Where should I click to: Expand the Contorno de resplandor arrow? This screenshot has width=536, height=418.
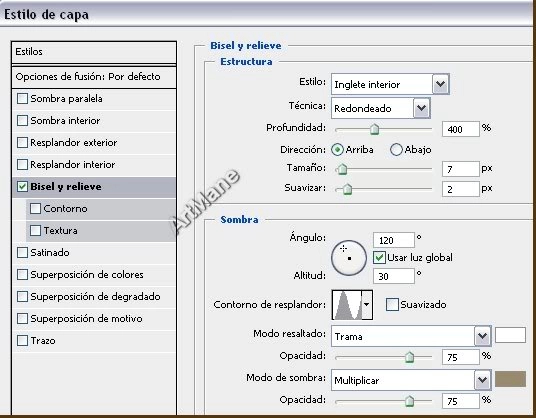tap(367, 305)
